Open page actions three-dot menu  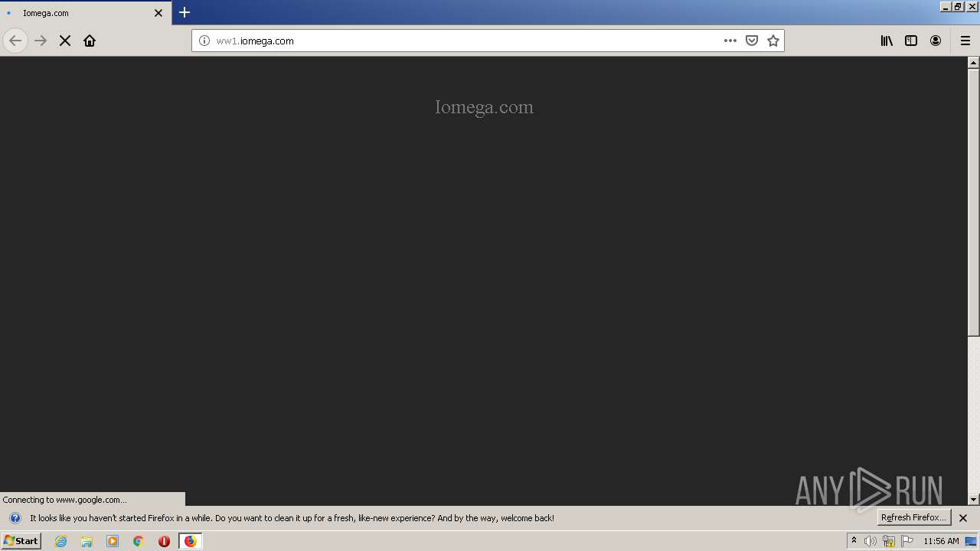730,41
